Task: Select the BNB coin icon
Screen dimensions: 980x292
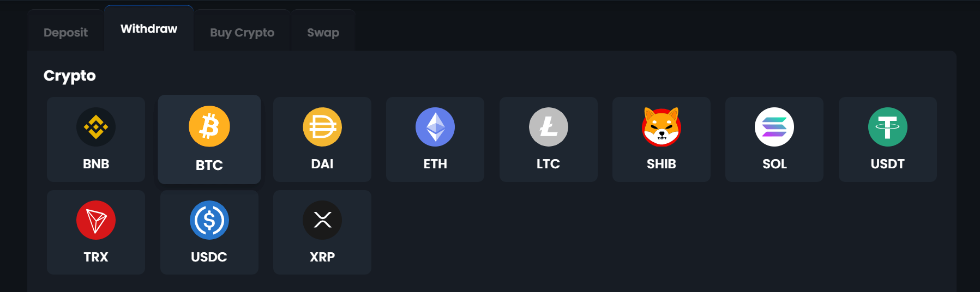Action: click(96, 127)
